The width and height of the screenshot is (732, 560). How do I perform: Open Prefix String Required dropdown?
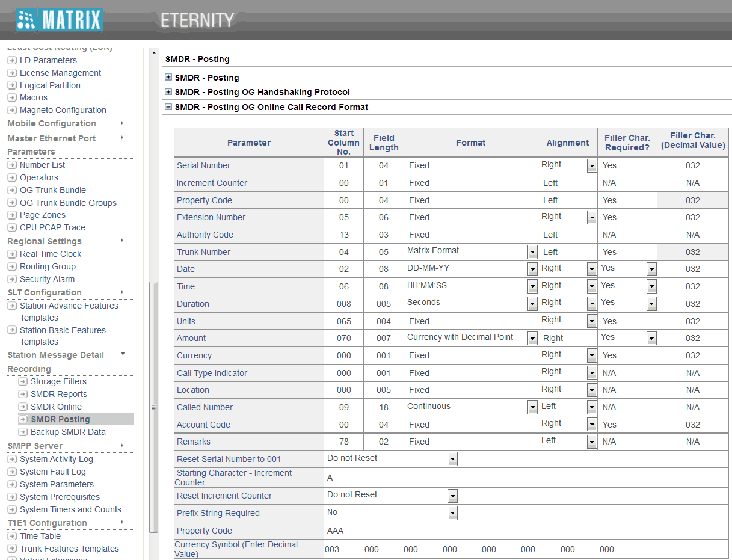pyautogui.click(x=452, y=514)
